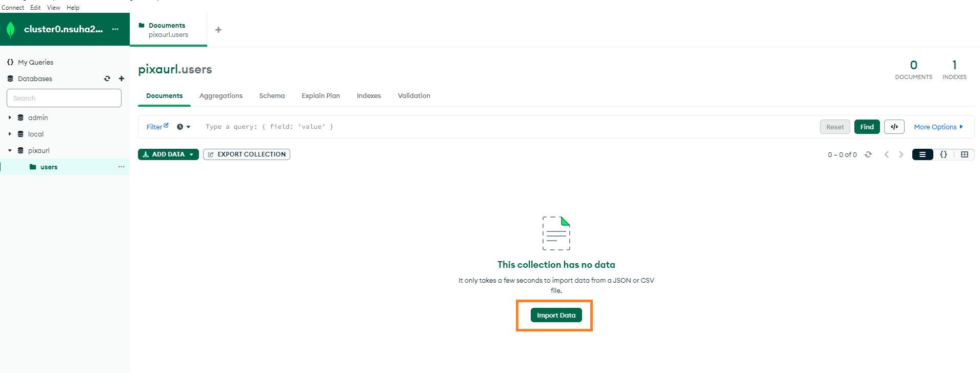Click the Import Data button
980x373 pixels.
(556, 316)
